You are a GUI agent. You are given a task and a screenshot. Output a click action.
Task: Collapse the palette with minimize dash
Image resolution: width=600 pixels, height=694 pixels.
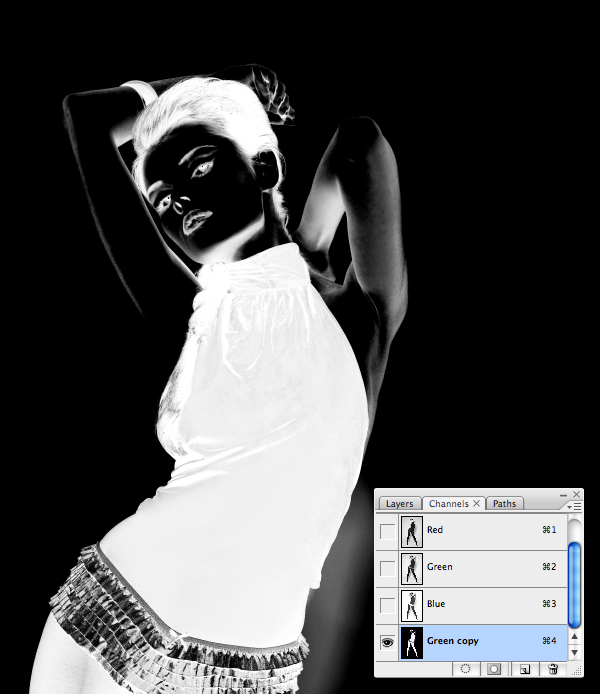[x=563, y=495]
